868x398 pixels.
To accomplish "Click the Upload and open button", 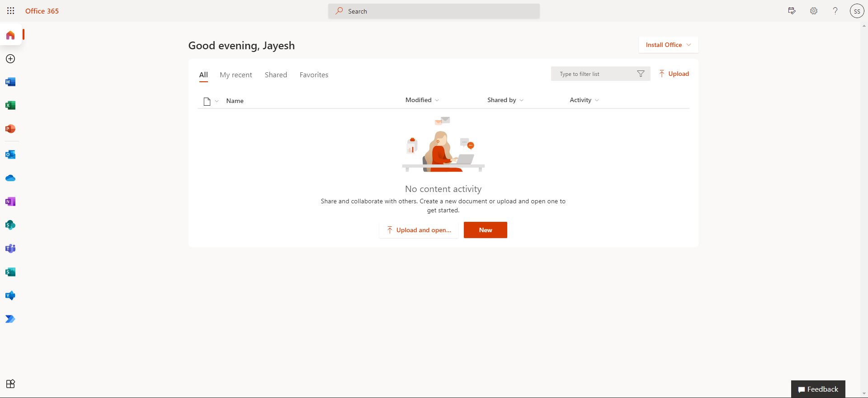I will 419,230.
